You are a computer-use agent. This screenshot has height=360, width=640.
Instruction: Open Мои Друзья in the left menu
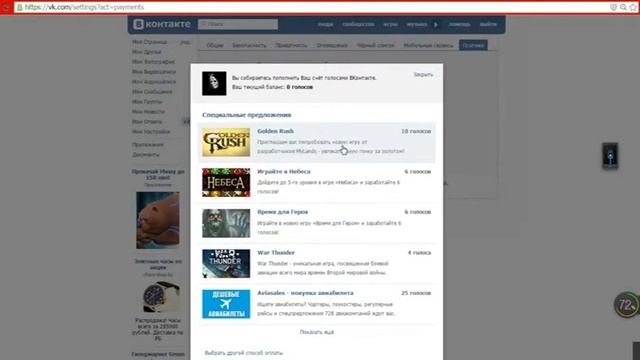point(147,52)
